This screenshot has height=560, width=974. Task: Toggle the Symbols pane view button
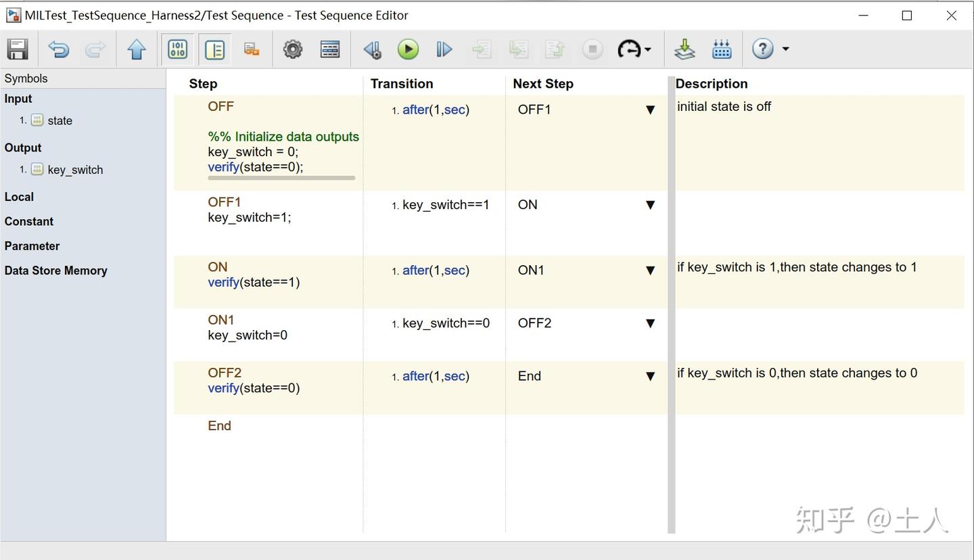[178, 49]
